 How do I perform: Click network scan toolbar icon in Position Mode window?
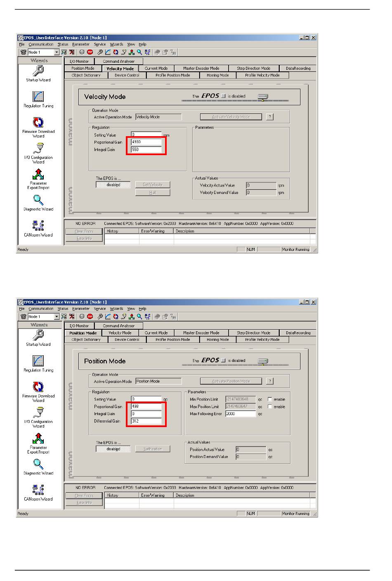(x=64, y=316)
